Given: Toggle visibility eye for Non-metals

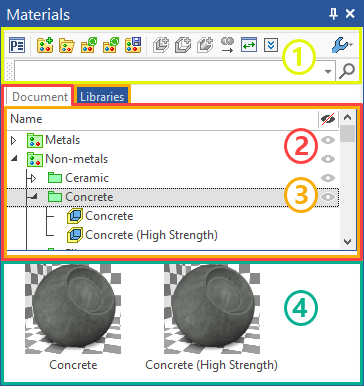Looking at the screenshot, I should click(328, 159).
